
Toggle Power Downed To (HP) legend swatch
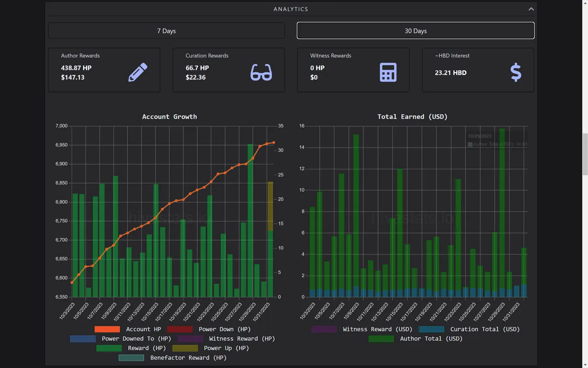click(83, 339)
